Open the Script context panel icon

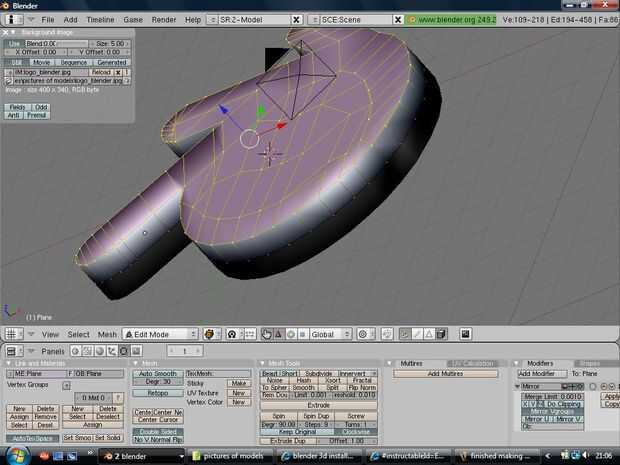point(87,351)
